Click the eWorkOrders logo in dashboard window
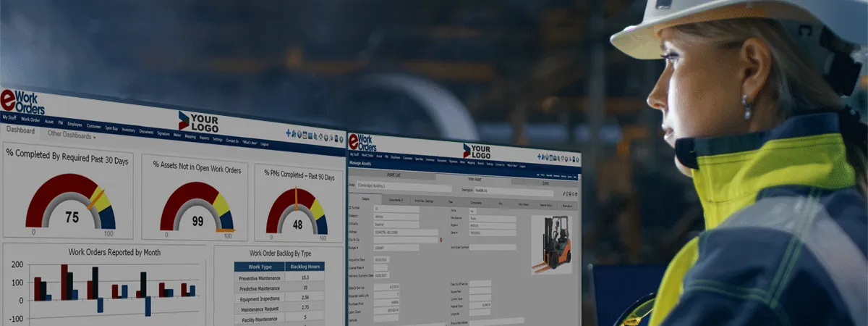The width and height of the screenshot is (868, 326). 22,101
